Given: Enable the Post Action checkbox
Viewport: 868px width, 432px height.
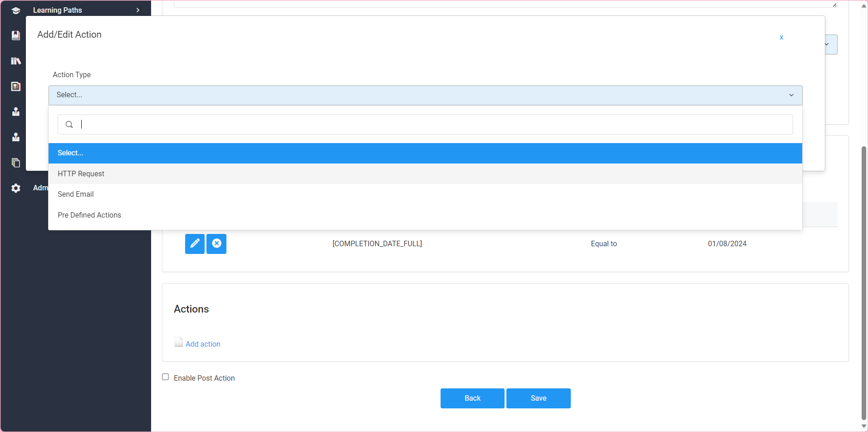Looking at the screenshot, I should pos(166,377).
